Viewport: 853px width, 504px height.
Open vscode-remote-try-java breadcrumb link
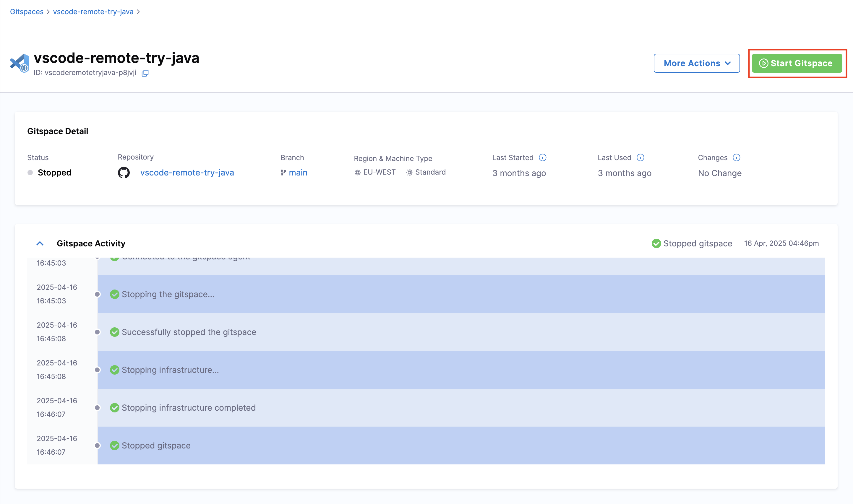point(93,12)
